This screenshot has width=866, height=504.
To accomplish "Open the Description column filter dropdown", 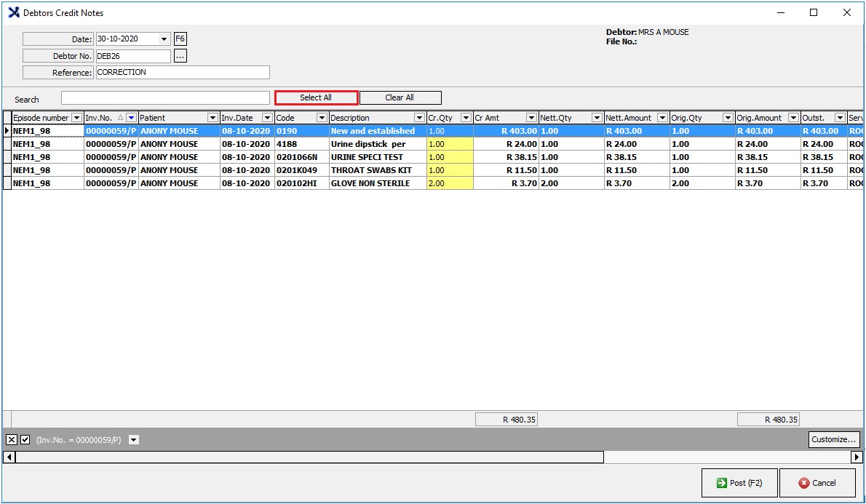I will [x=419, y=118].
